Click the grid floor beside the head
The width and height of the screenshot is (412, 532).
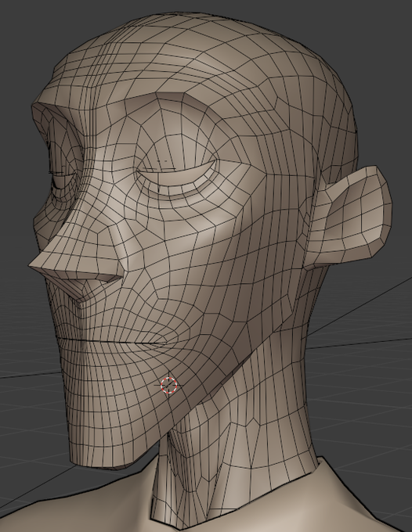(367, 390)
